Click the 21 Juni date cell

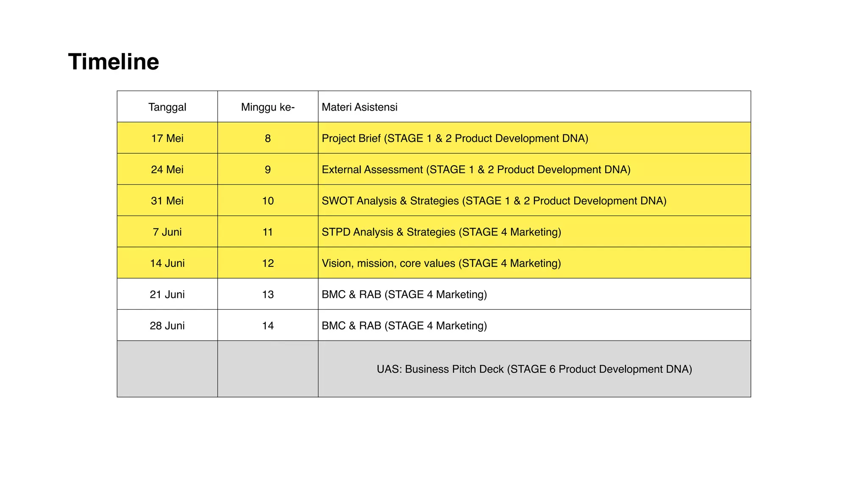[x=167, y=294]
